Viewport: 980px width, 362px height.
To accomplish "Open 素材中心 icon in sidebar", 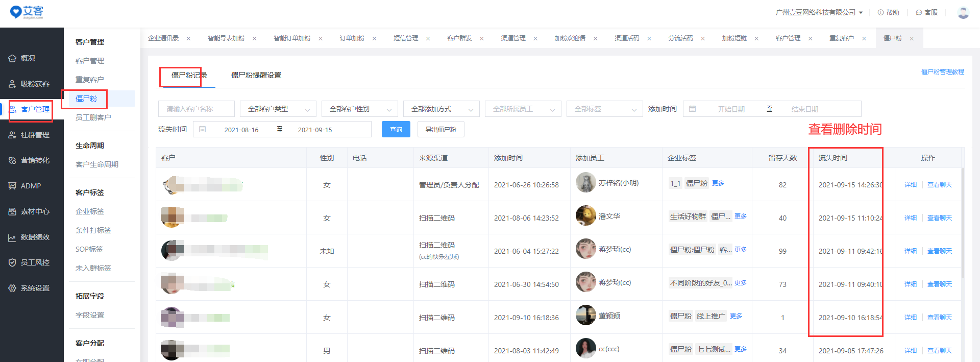I will click(12, 211).
